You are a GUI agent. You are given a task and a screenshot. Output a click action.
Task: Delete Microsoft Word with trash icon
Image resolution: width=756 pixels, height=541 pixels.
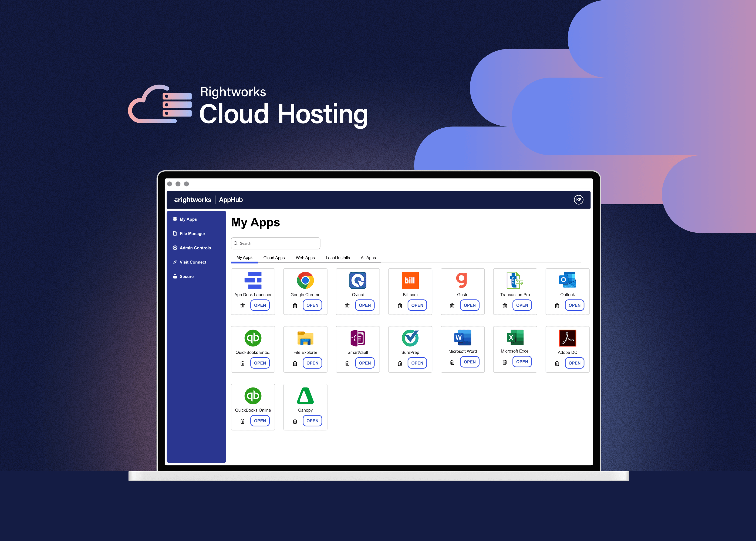[x=452, y=362]
